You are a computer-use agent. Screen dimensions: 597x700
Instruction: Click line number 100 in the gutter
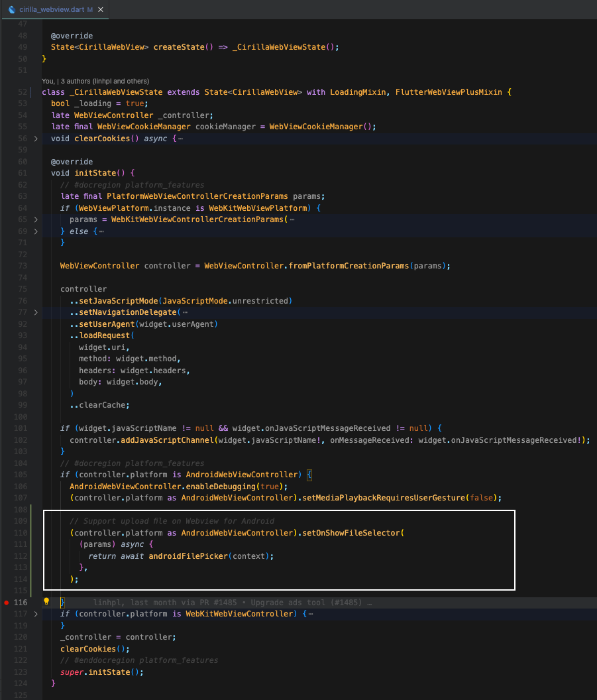[x=20, y=416]
